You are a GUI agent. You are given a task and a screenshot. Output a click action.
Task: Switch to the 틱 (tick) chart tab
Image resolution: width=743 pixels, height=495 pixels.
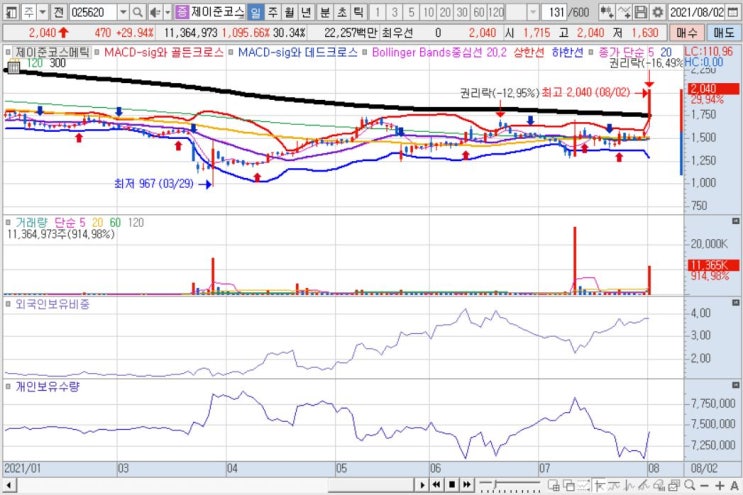point(358,12)
